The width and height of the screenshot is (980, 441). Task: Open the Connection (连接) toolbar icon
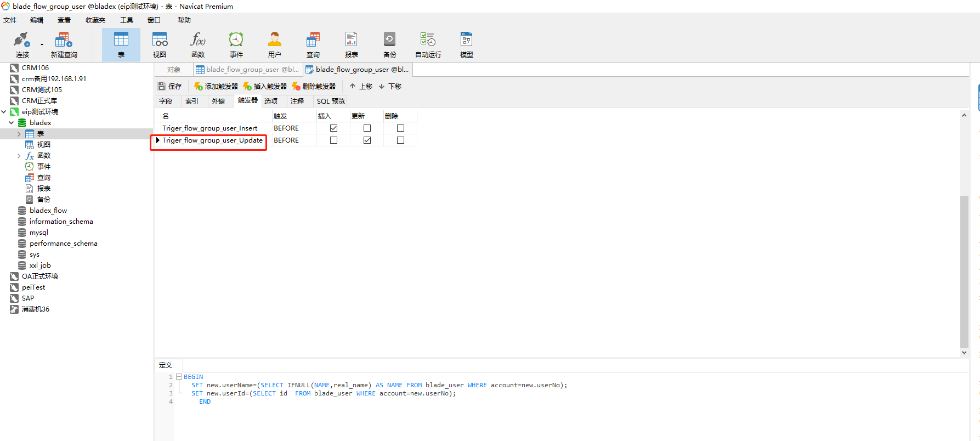(x=22, y=44)
